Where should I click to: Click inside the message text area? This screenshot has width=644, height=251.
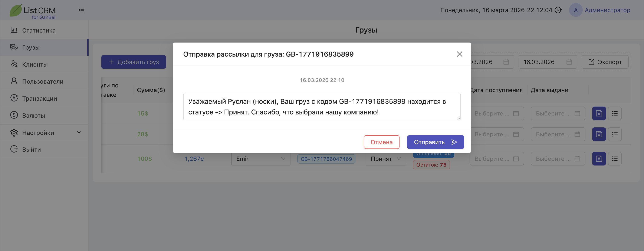[322, 107]
